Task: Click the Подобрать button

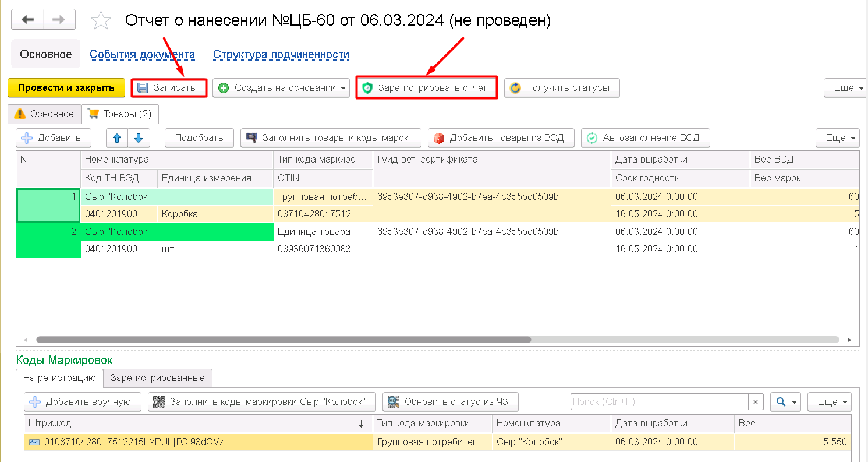Action: 199,138
